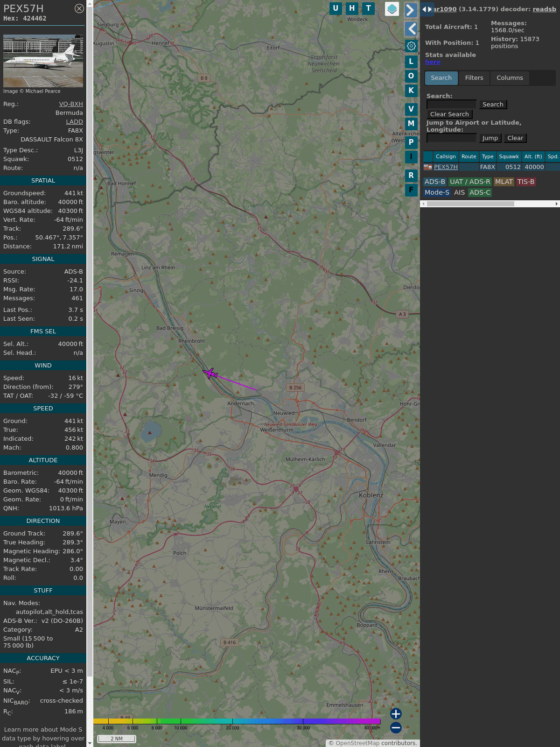The width and height of the screenshot is (560, 747).
Task: Click AIS source legend
Action: point(460,193)
